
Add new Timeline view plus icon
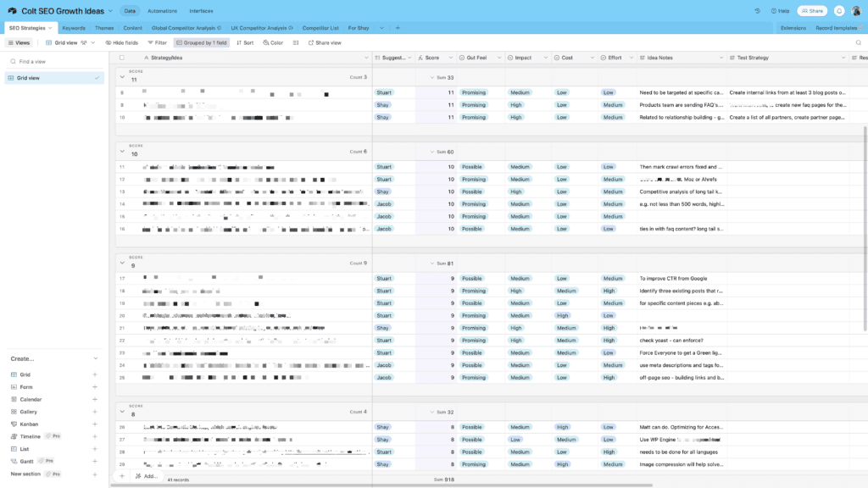[95, 436]
